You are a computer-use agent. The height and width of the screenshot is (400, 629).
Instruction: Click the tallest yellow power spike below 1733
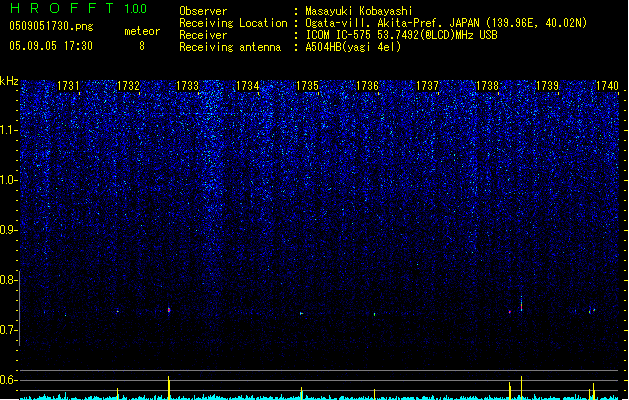click(x=169, y=388)
